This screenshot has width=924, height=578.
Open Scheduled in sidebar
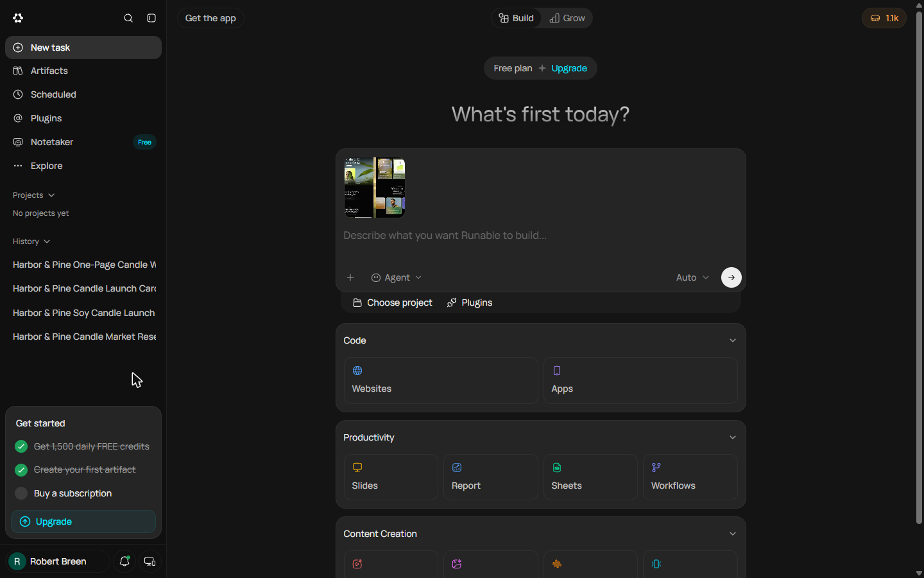pos(83,94)
